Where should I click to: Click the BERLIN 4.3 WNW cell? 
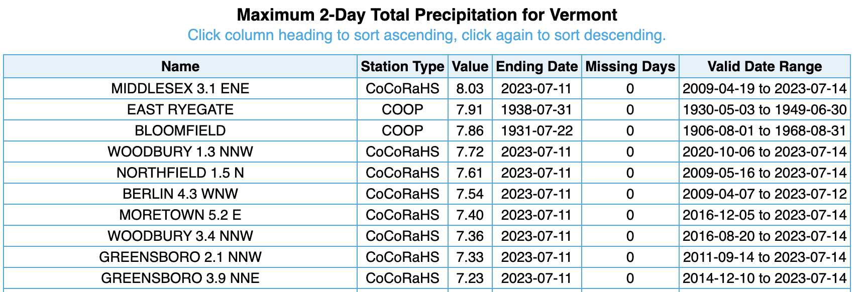click(180, 194)
